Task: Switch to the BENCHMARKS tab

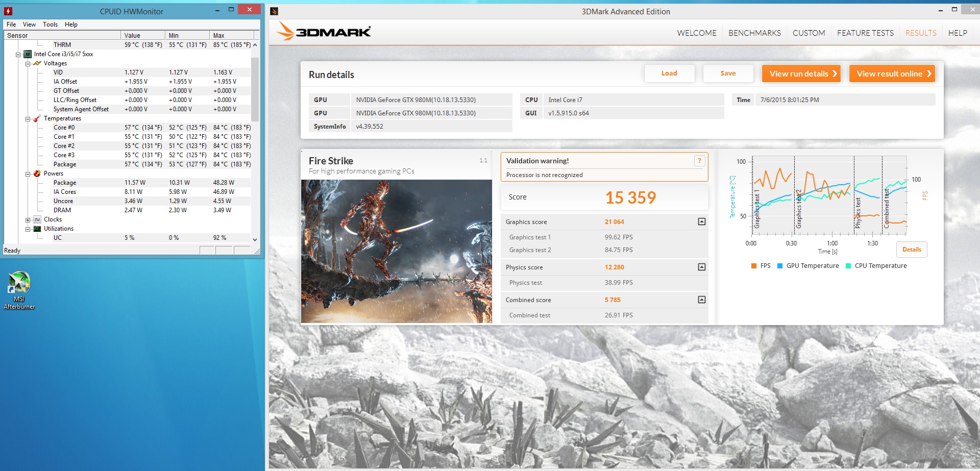Action: 754,33
